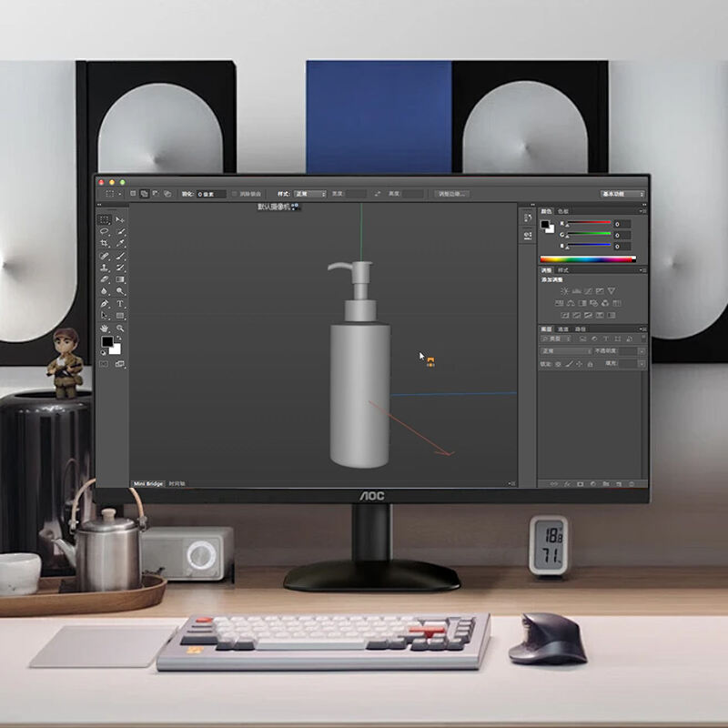Select the Hand tool

(x=104, y=329)
